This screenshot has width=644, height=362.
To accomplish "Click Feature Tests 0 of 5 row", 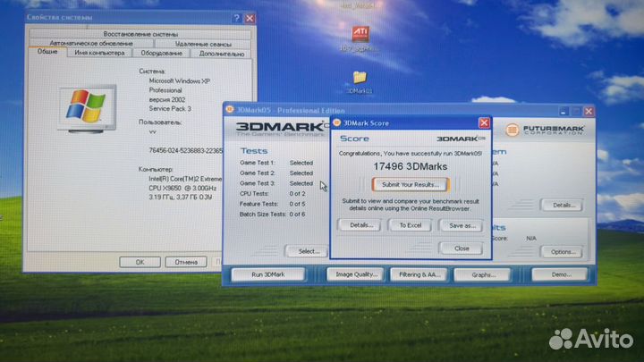I will (x=273, y=204).
